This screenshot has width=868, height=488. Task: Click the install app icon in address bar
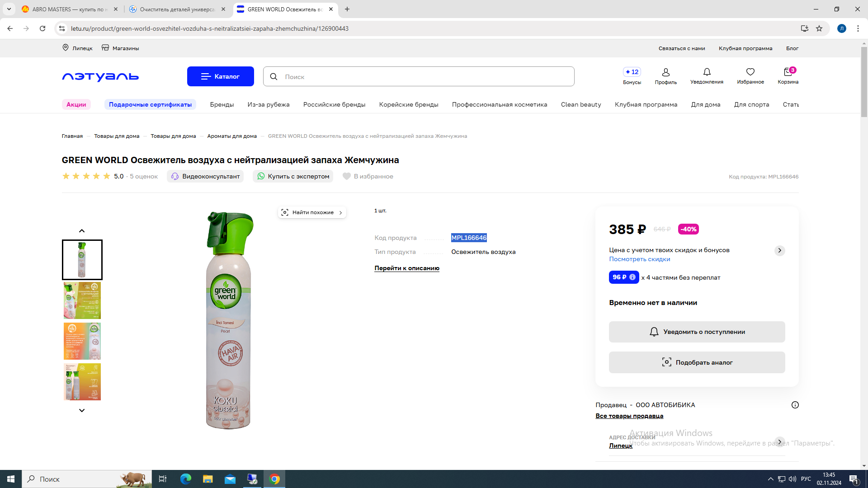(805, 28)
